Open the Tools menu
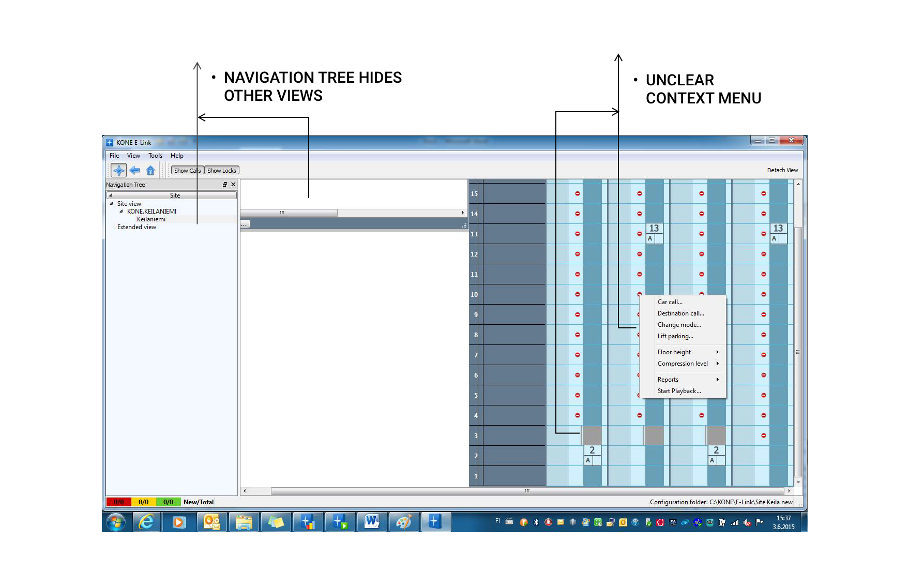Screen dimensions: 924x587 [x=155, y=156]
